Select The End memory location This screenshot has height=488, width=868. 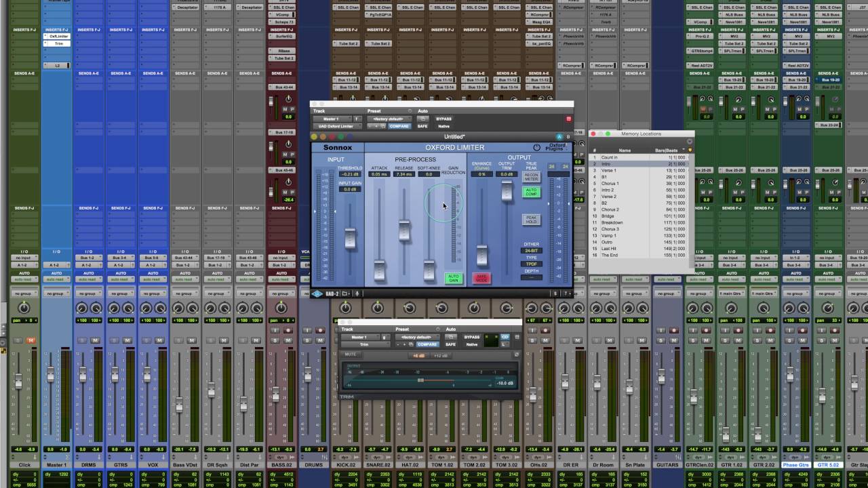pyautogui.click(x=640, y=255)
